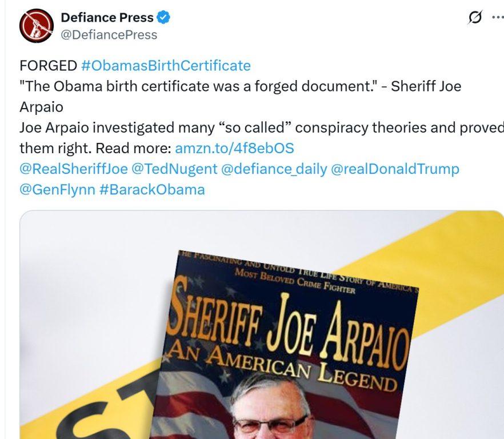Open the Sheriff Joe Arpaio book image

coord(262,325)
